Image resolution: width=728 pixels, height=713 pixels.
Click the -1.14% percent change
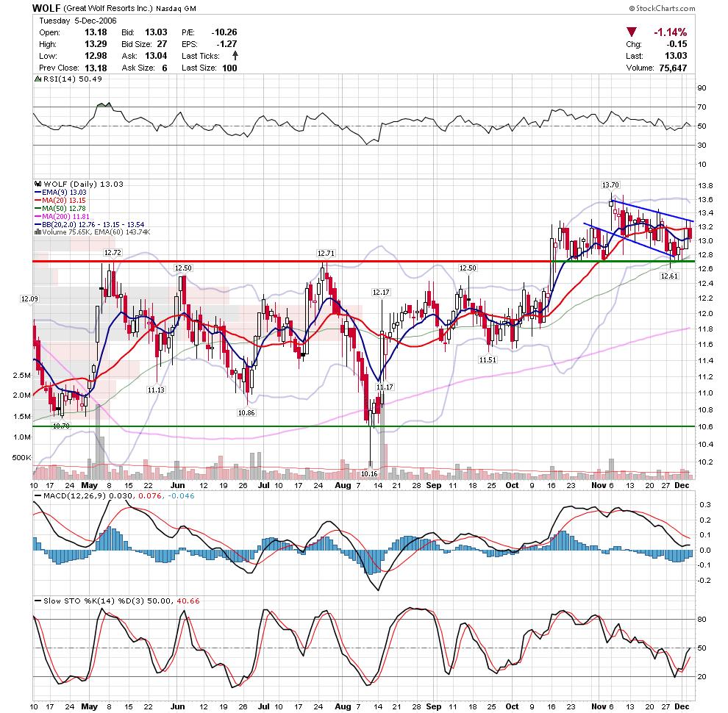coord(670,32)
